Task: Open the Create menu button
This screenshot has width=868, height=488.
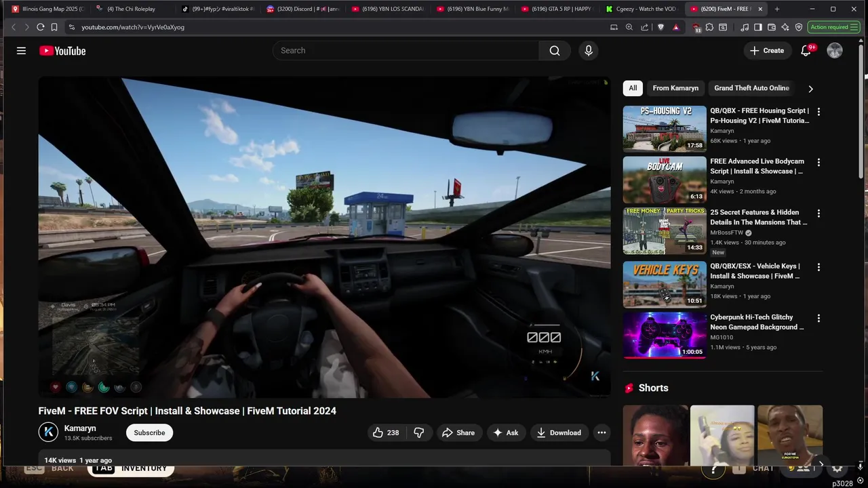Action: [767, 51]
